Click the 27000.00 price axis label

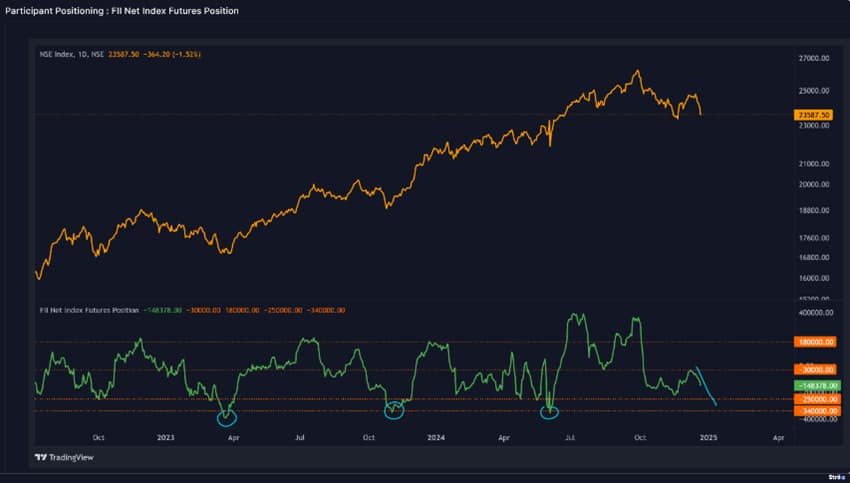point(815,59)
